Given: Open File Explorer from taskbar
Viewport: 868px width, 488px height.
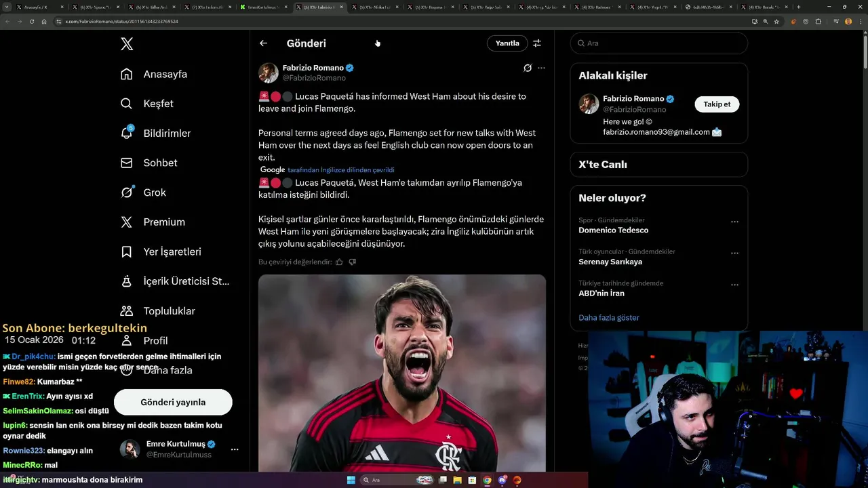Looking at the screenshot, I should pos(458,480).
